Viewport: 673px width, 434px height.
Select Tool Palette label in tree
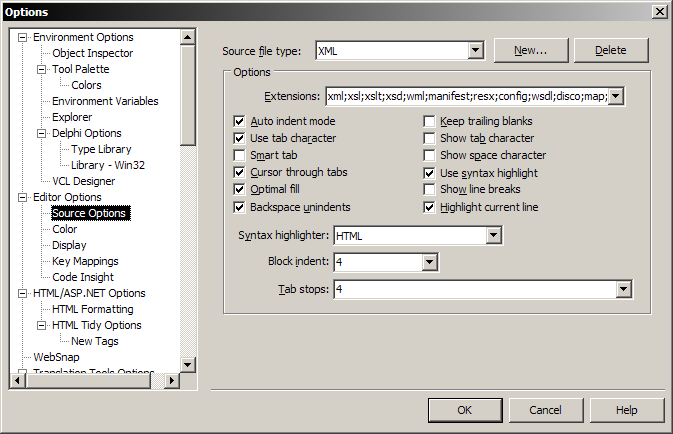click(x=81, y=69)
